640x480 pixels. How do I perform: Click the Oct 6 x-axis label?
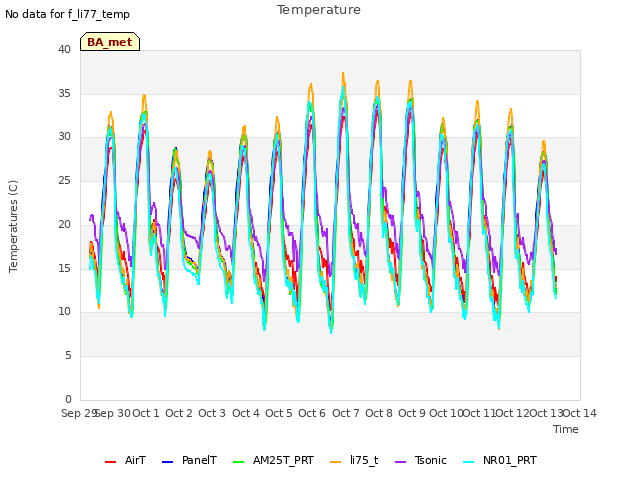click(312, 413)
